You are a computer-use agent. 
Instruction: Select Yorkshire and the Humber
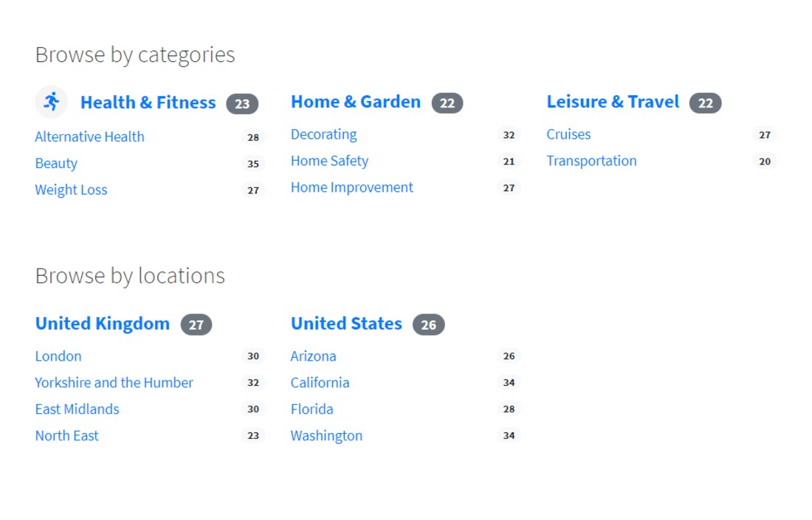pos(114,382)
